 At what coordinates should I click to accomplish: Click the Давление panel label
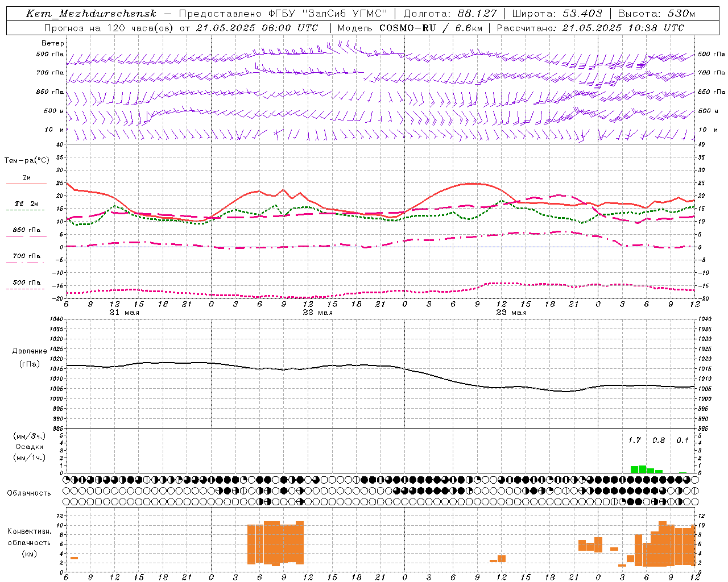pos(29,351)
